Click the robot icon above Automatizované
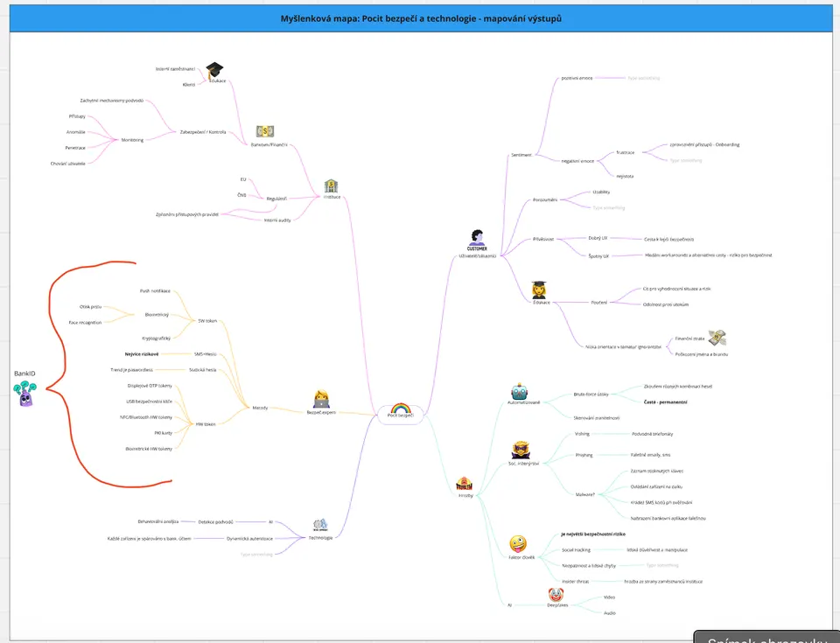The width and height of the screenshot is (840, 643). 519,392
